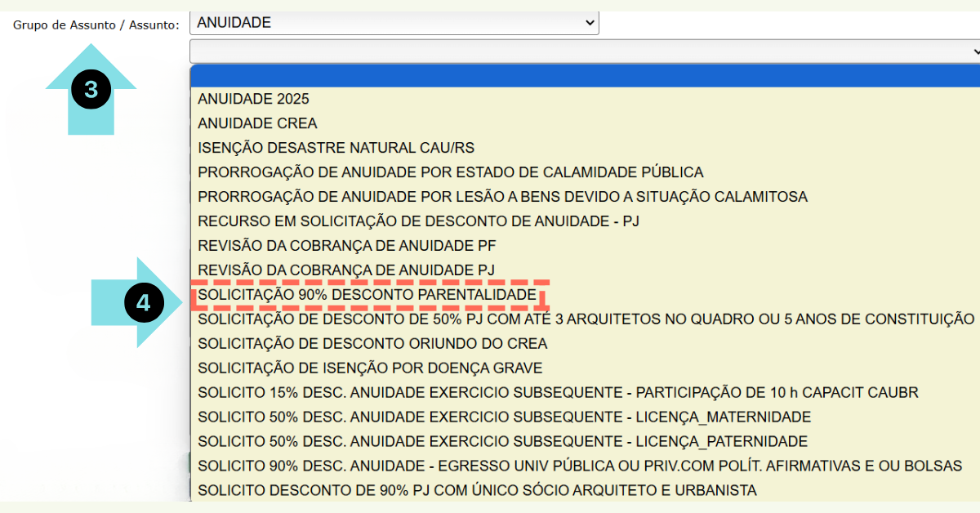
Task: Pick 50% PJ discount up to 3 arquitetos
Action: pos(586,319)
